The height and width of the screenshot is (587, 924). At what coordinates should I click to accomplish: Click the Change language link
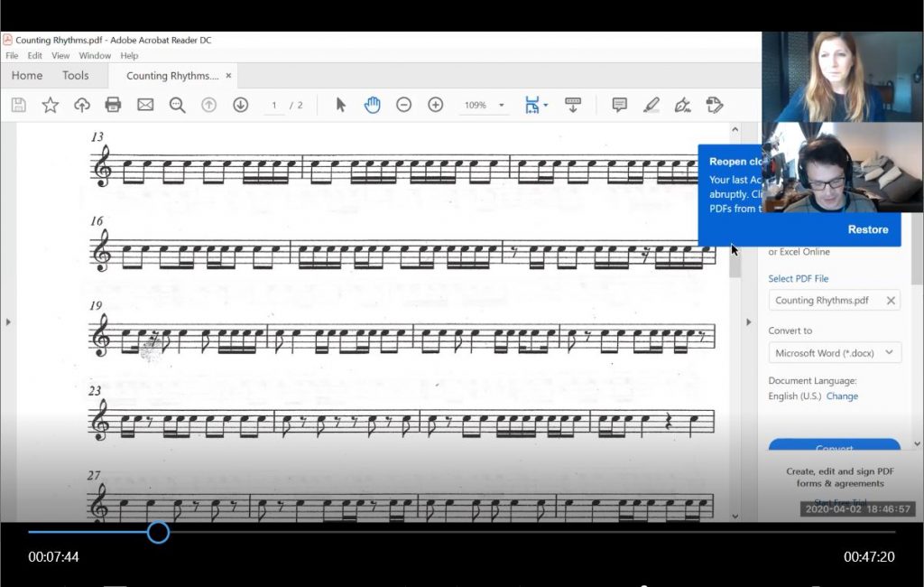842,396
